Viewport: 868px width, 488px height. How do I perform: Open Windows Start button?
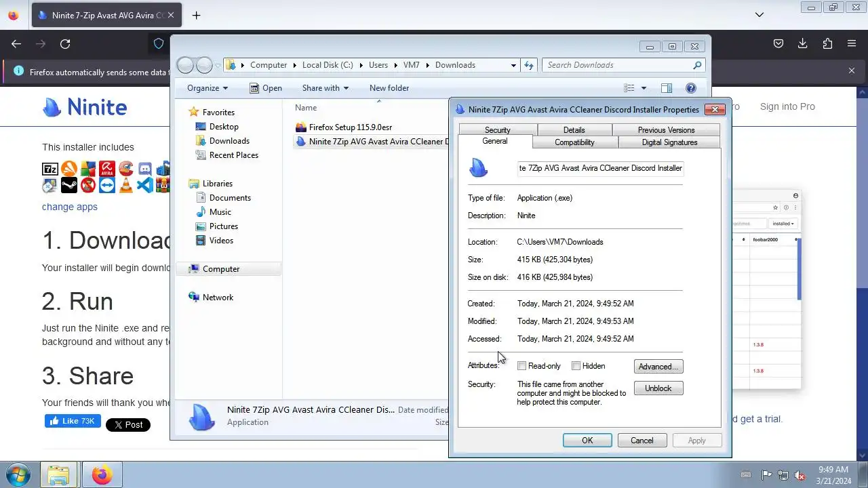(x=18, y=474)
